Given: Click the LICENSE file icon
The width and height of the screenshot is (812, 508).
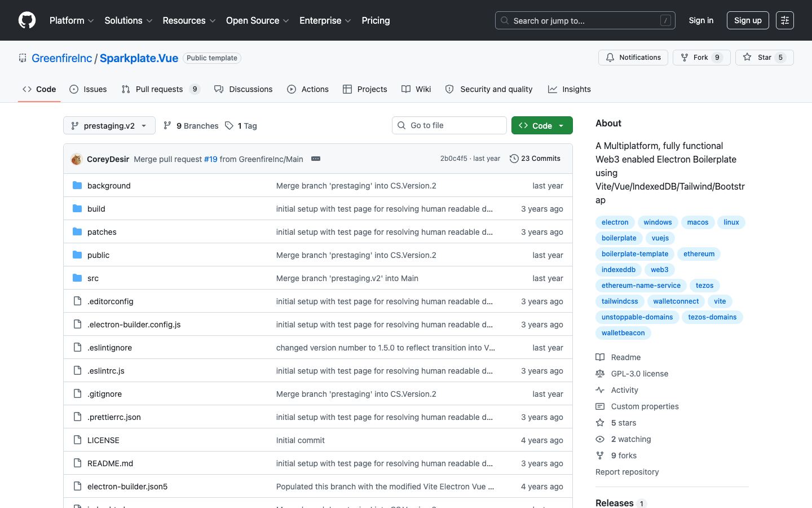Looking at the screenshot, I should 77,440.
